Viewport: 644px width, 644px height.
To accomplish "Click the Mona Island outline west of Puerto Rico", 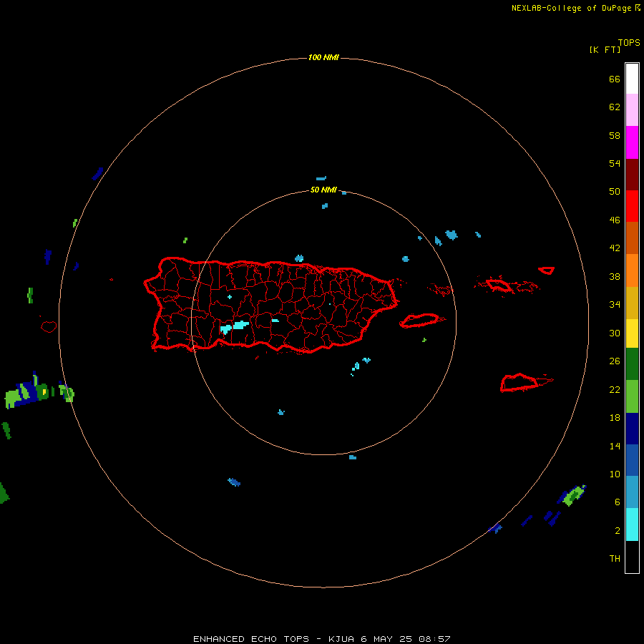I will (49, 327).
